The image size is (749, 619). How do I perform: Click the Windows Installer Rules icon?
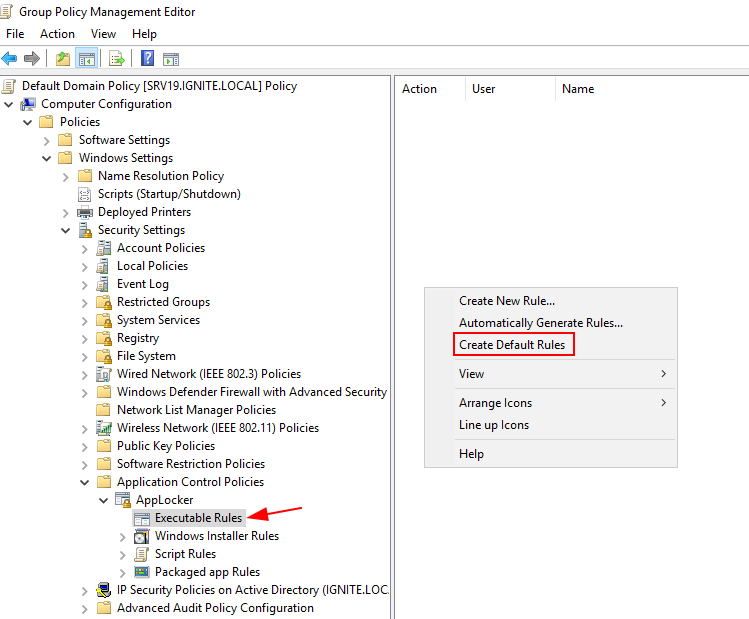142,536
